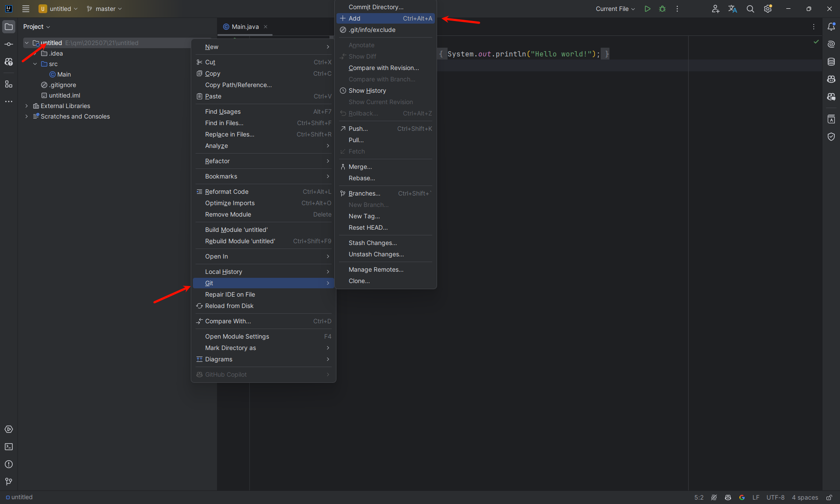Open the Terminal tool window
This screenshot has width=840, height=504.
(x=9, y=447)
